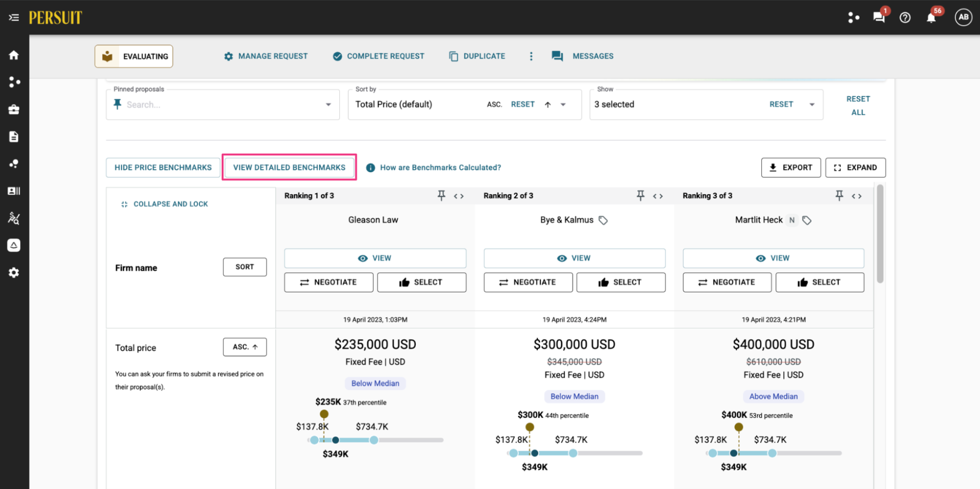Image resolution: width=980 pixels, height=489 pixels.
Task: Click tag icon next to Bye & Kalmus
Action: click(x=603, y=220)
